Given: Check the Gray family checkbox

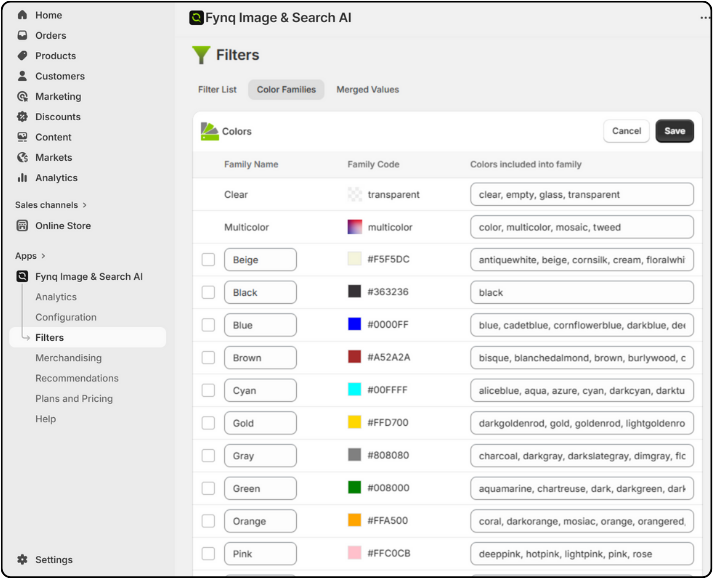Looking at the screenshot, I should [x=208, y=455].
